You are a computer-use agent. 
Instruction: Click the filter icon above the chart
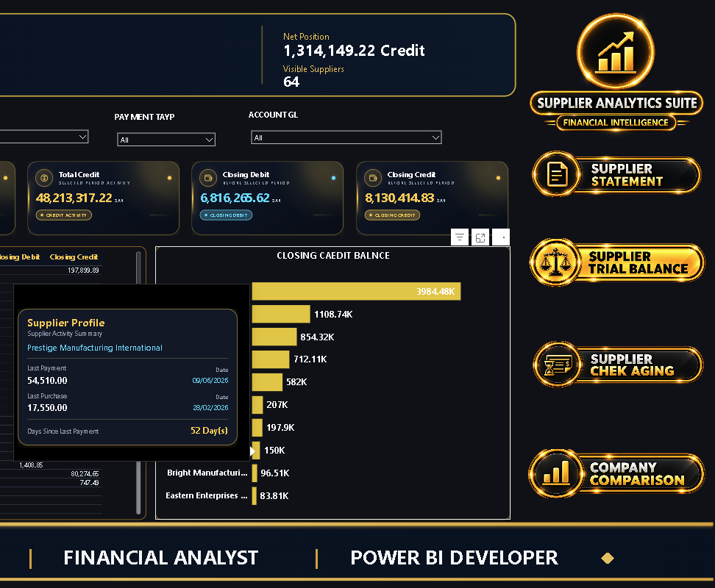tap(460, 237)
